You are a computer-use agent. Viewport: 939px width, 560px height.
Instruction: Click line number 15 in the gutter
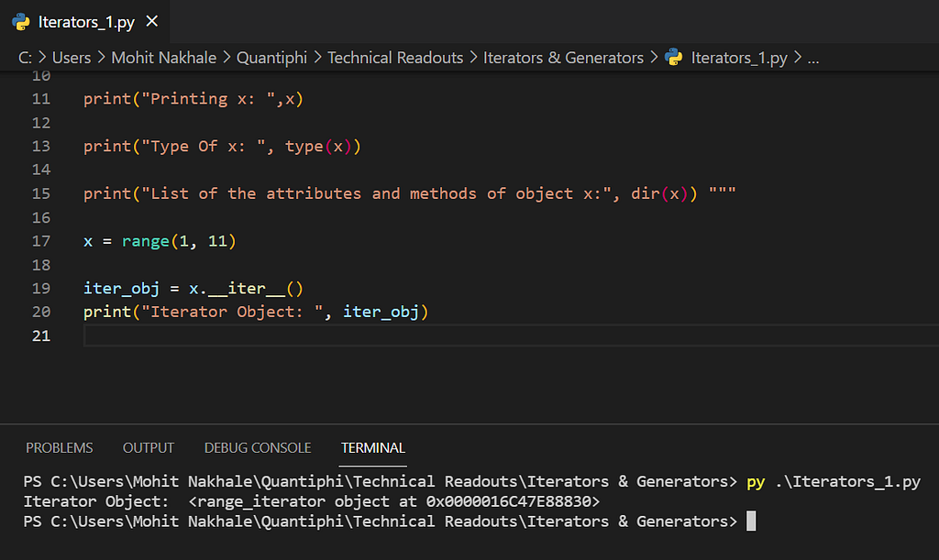41,193
